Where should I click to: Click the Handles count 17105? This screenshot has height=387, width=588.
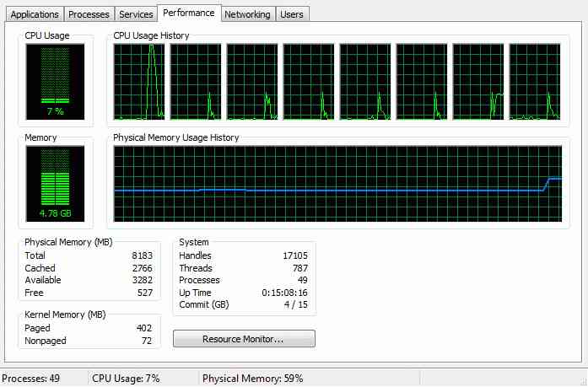click(295, 255)
